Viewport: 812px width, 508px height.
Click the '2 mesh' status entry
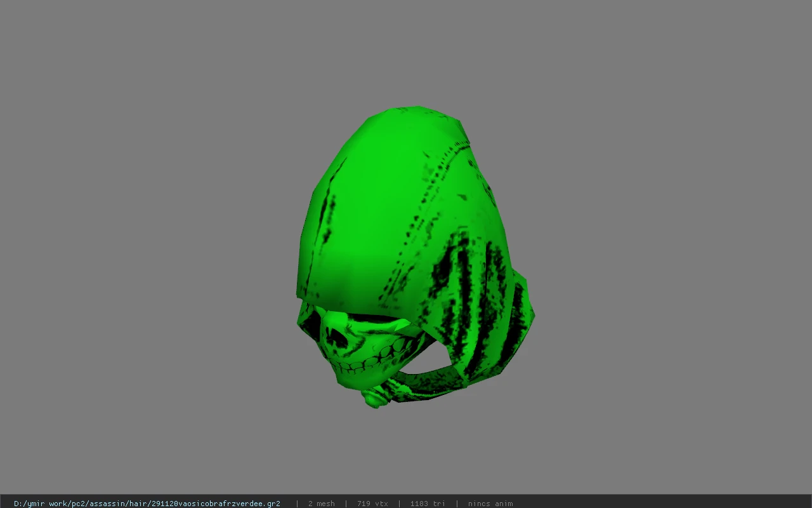point(321,504)
